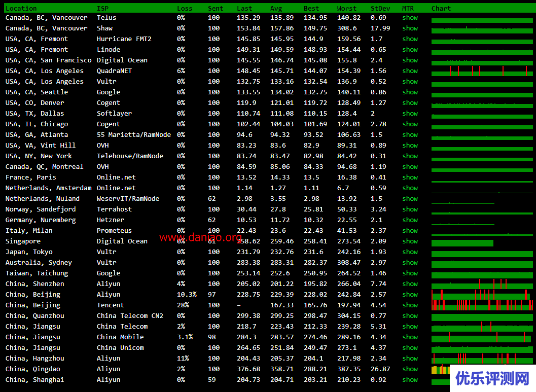Screen dimensions: 536x392
Task: Show MTR for China, Shenzhen Aliyun
Action: click(410, 283)
